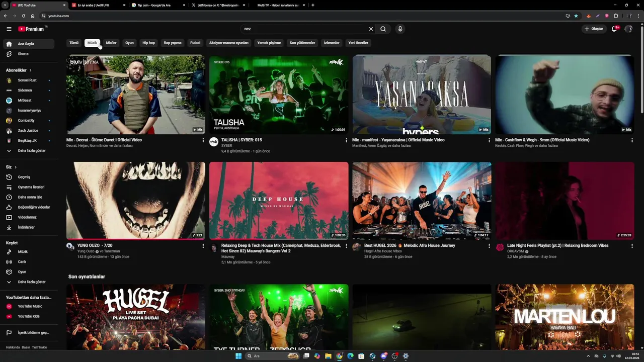This screenshot has height=362, width=644.
Task: Open Oynatma listeleri in sidebar
Action: pyautogui.click(x=28, y=187)
